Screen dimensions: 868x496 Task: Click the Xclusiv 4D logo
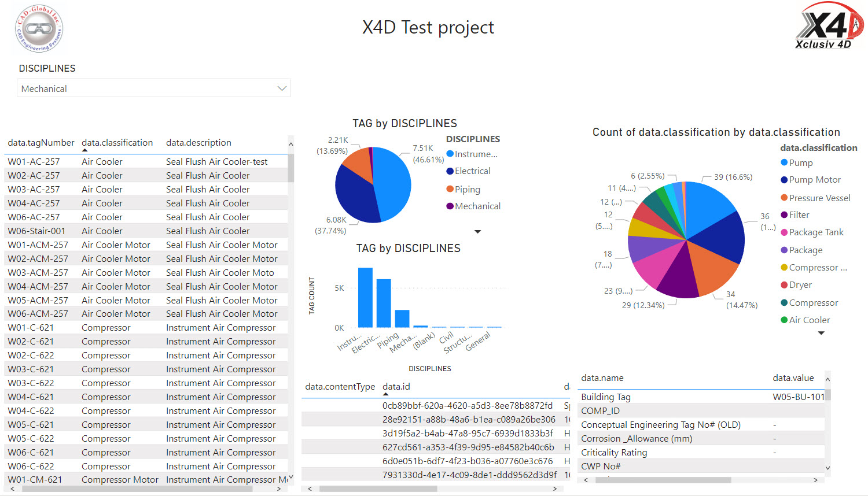[x=829, y=25]
